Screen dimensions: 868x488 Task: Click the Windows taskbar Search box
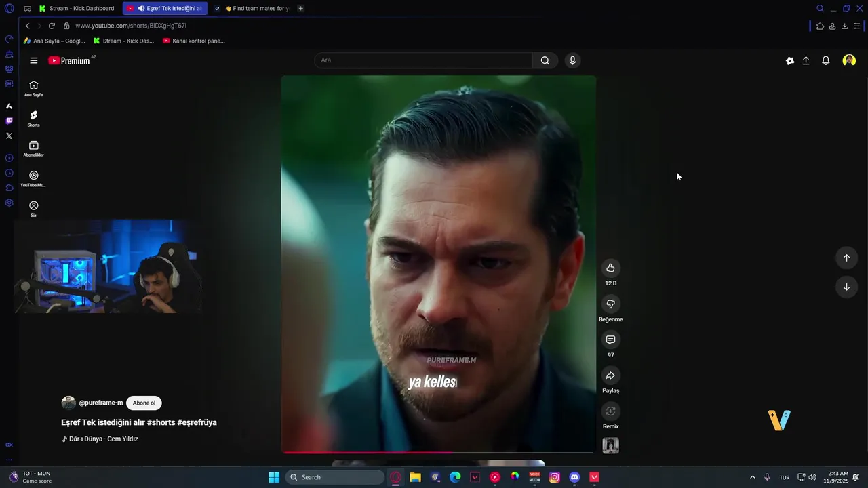[x=334, y=477]
